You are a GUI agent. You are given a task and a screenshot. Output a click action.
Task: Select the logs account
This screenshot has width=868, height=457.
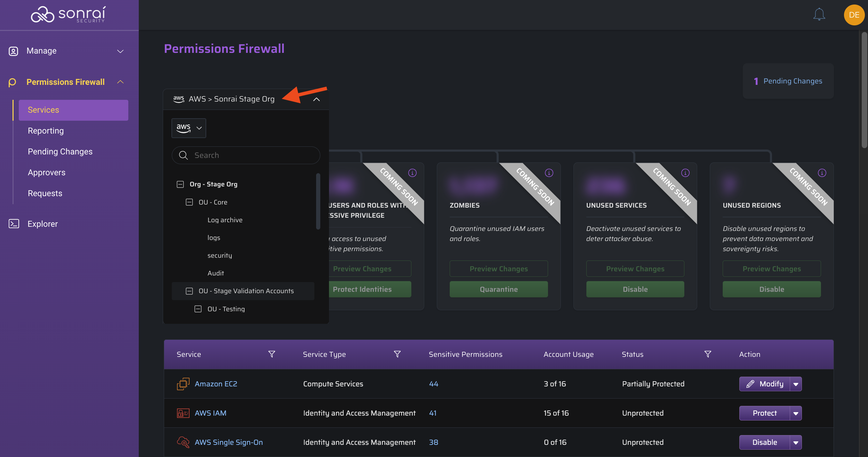coord(214,238)
